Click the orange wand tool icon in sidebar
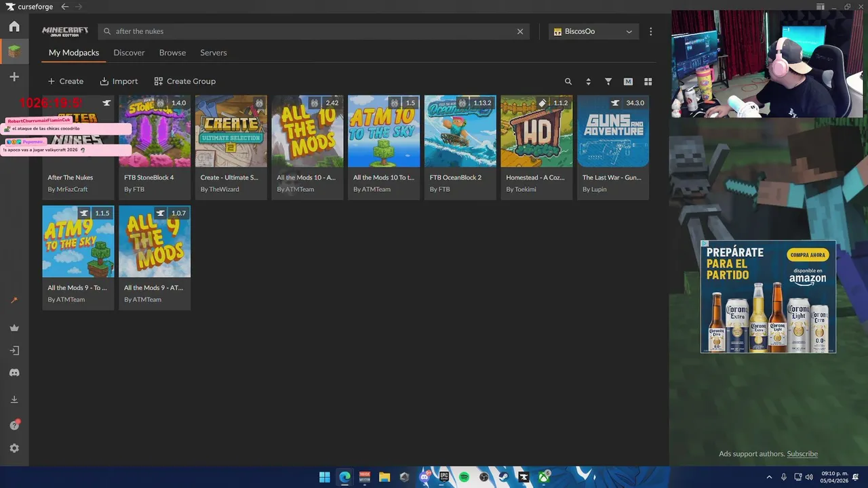868x488 pixels. 14,300
